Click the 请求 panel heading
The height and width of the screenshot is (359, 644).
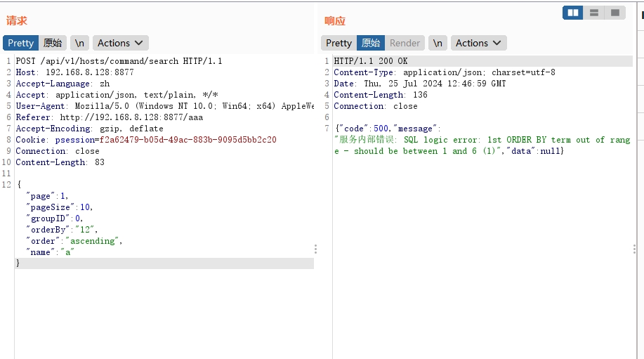16,21
